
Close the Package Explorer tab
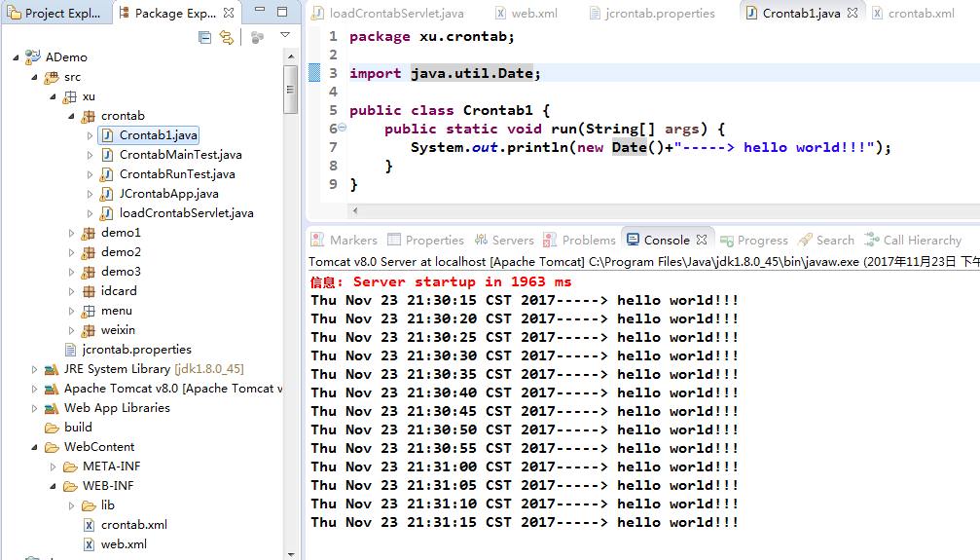point(229,13)
